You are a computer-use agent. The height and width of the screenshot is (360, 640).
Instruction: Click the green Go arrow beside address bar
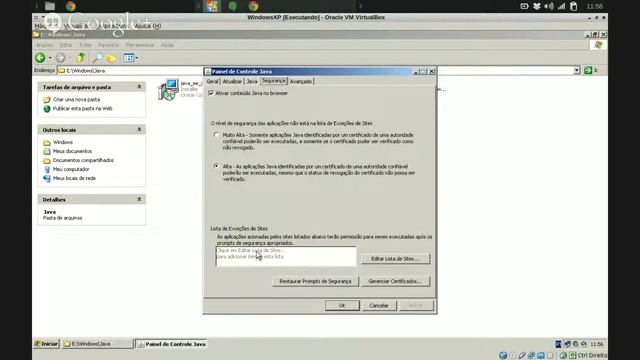(x=588, y=70)
